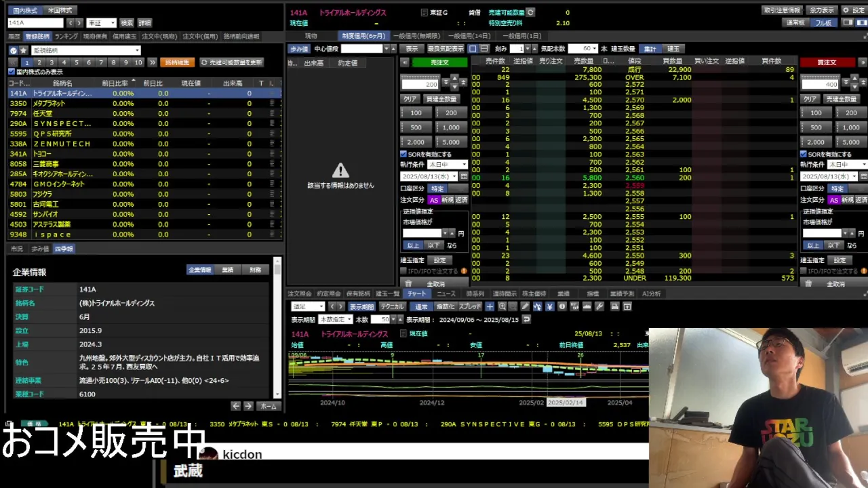
Task: Enable 指数化 chart mode
Action: click(446, 306)
